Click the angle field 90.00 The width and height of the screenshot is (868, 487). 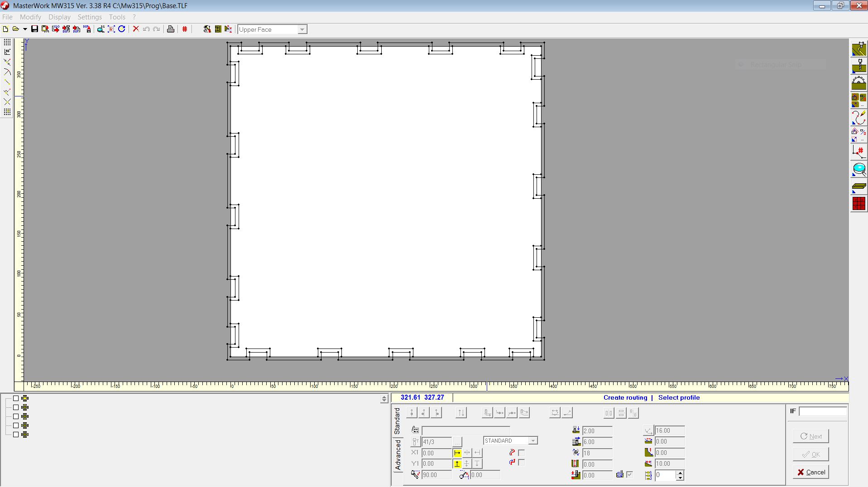[436, 475]
